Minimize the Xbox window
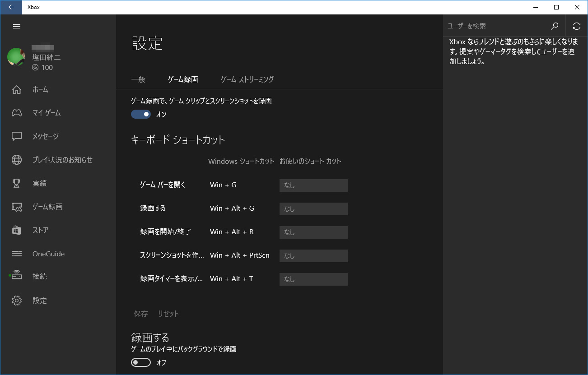This screenshot has width=588, height=375. (536, 7)
